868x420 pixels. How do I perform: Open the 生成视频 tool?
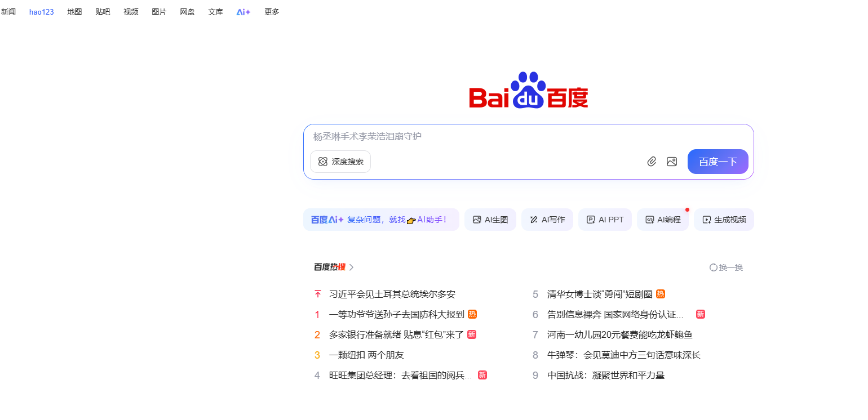click(x=724, y=220)
